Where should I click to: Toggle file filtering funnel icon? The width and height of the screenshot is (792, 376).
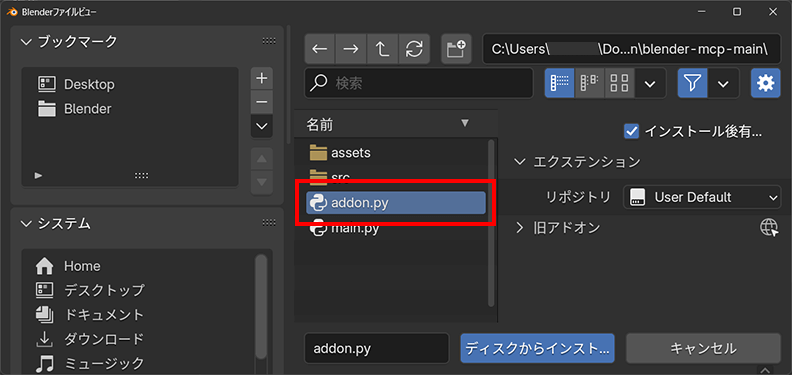point(693,83)
